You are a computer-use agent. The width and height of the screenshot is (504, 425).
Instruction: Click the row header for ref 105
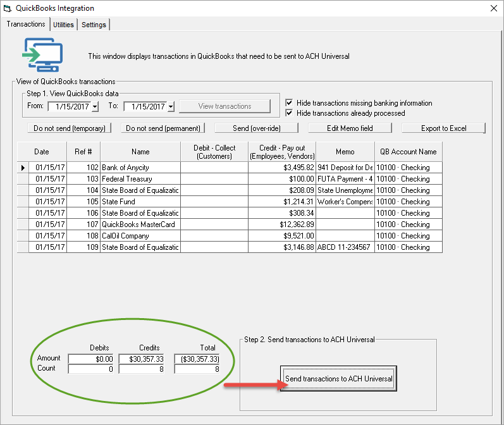23,202
